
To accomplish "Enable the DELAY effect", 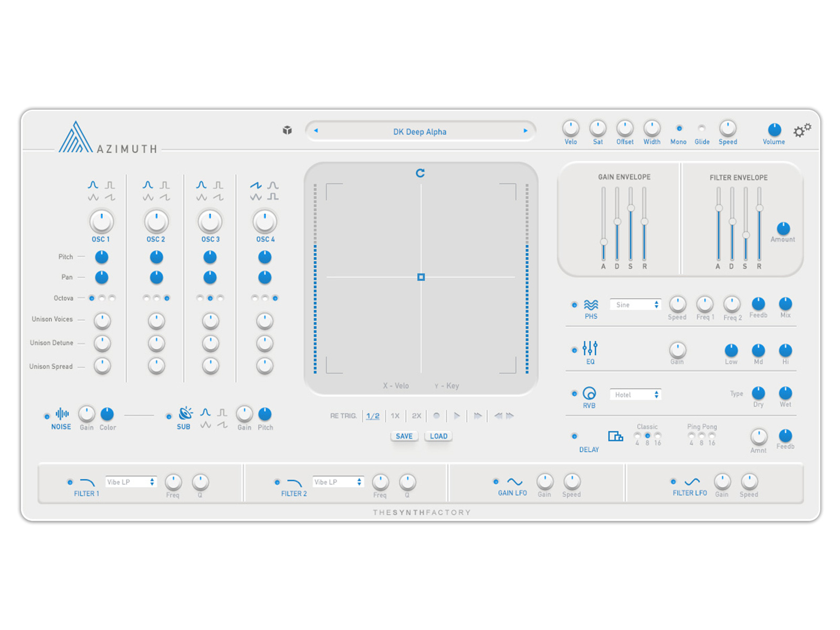I will [x=574, y=436].
